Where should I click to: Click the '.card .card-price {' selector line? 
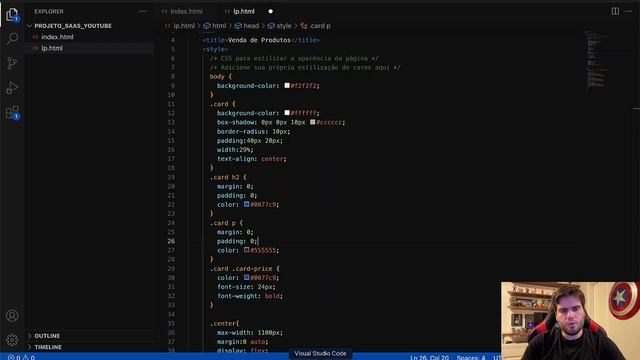click(244, 269)
